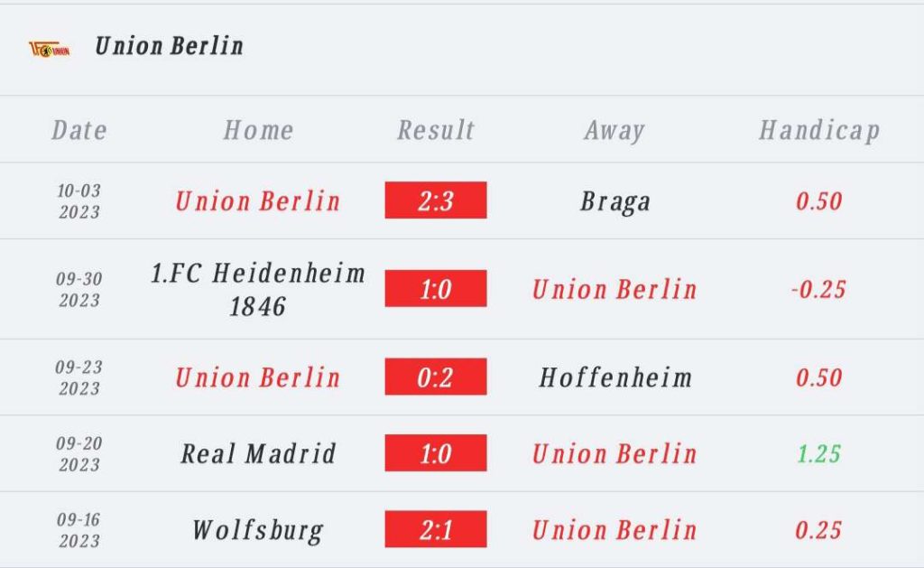Click the Union Berlin club logo
The width and height of the screenshot is (924, 568).
[50, 49]
